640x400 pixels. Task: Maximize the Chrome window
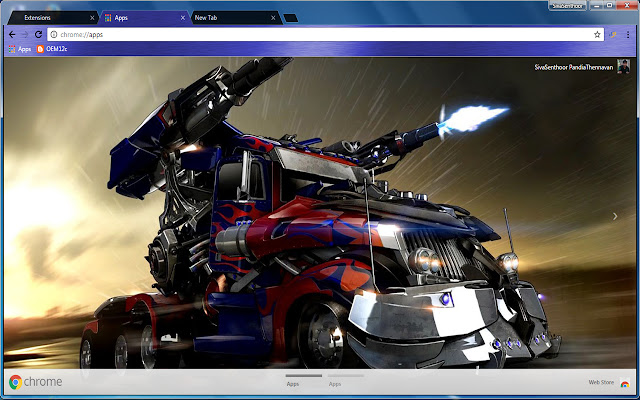(610, 5)
